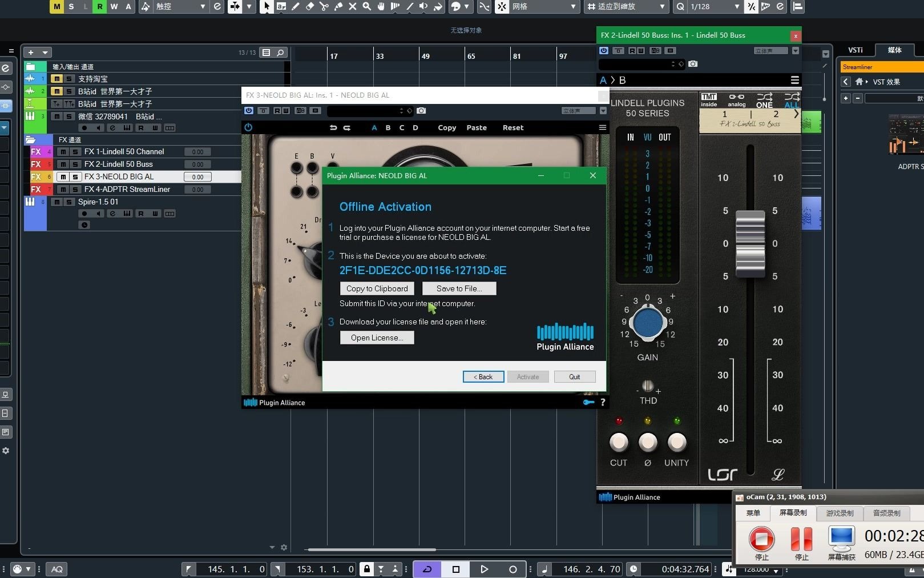Toggle global Mute M button

[x=57, y=7]
